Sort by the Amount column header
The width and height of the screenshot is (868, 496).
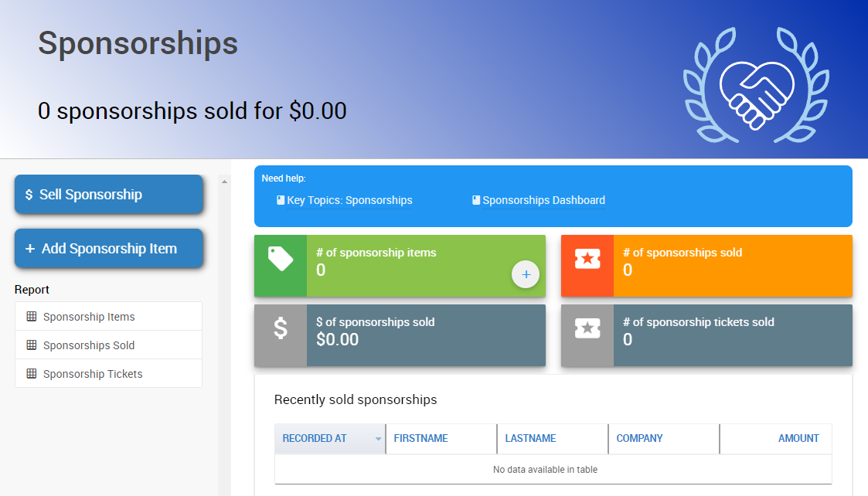[798, 438]
